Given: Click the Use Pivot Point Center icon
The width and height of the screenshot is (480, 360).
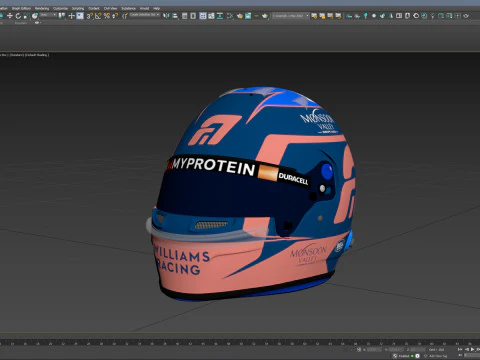Looking at the screenshot, I should [62, 16].
